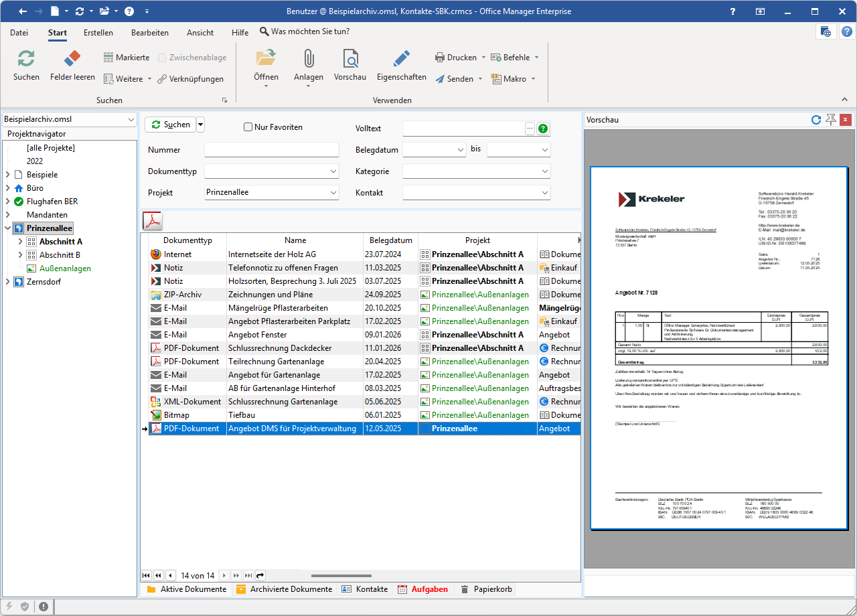Click the Felder leeren eraser icon

(x=72, y=59)
